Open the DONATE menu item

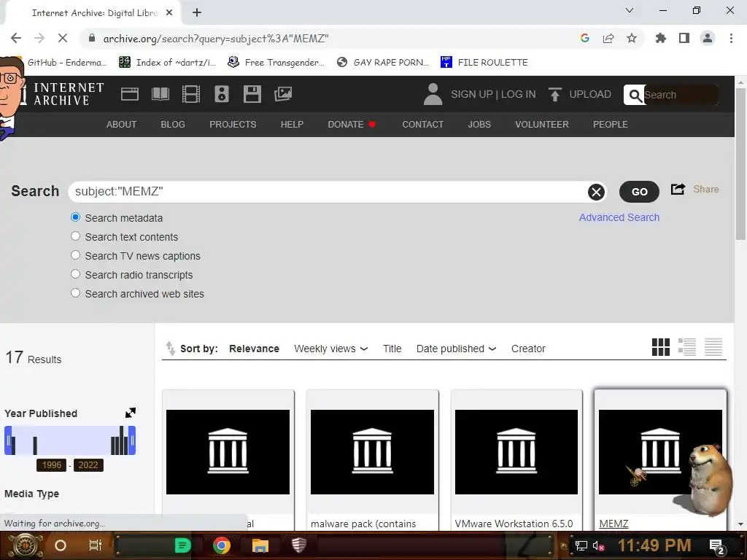click(x=352, y=124)
